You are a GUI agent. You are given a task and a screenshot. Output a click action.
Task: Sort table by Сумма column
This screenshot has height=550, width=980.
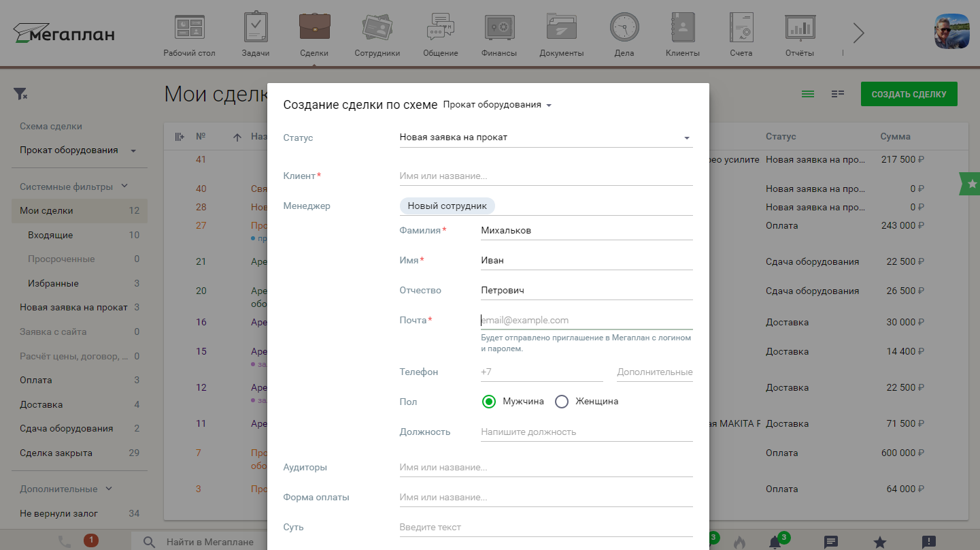coord(895,137)
